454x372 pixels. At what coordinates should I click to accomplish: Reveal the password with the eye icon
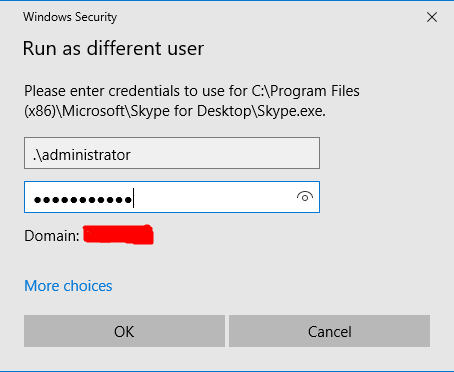(305, 197)
